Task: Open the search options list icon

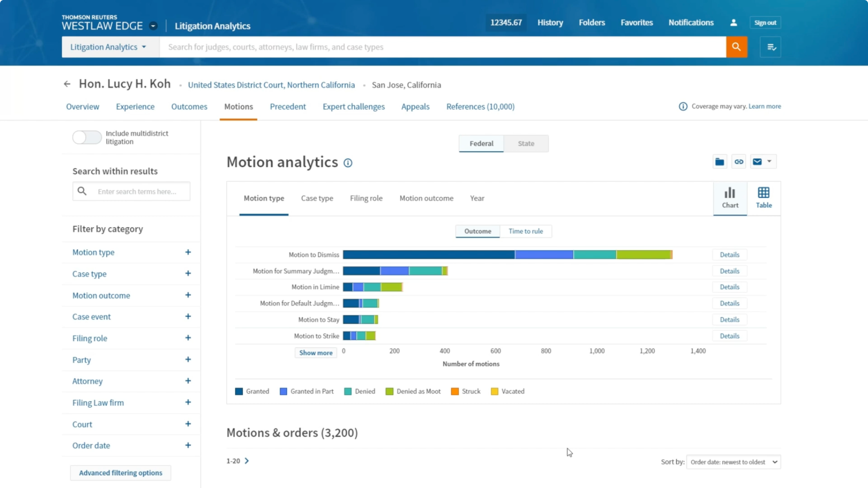Action: tap(771, 47)
